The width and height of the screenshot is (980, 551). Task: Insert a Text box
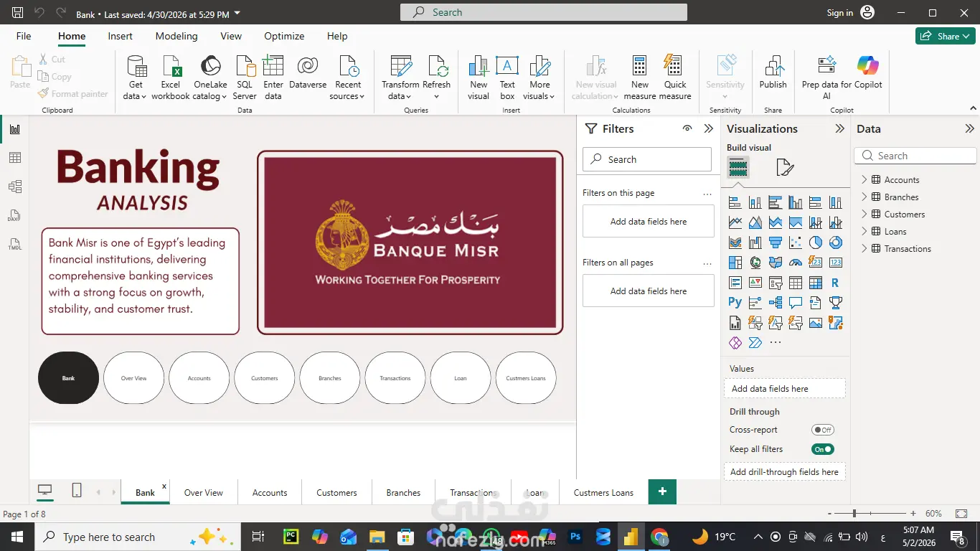coord(507,77)
